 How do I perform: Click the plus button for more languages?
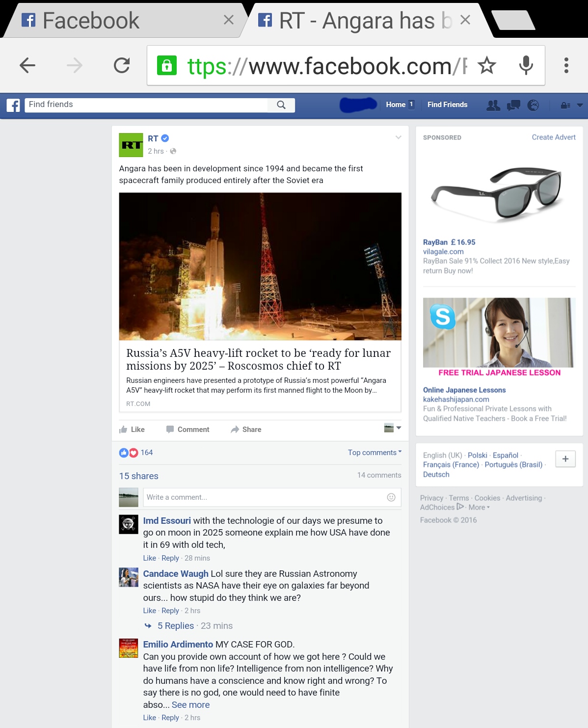(x=565, y=459)
